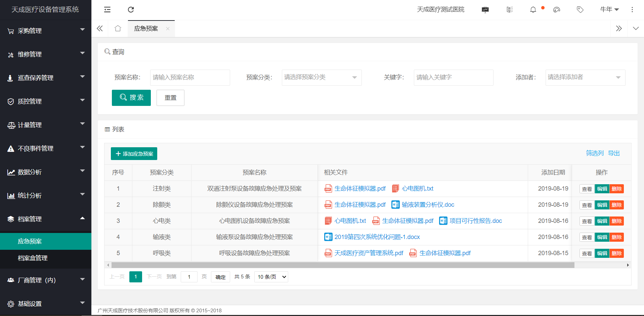The height and width of the screenshot is (316, 644).
Task: Click the 预案名称 input field
Action: 190,77
